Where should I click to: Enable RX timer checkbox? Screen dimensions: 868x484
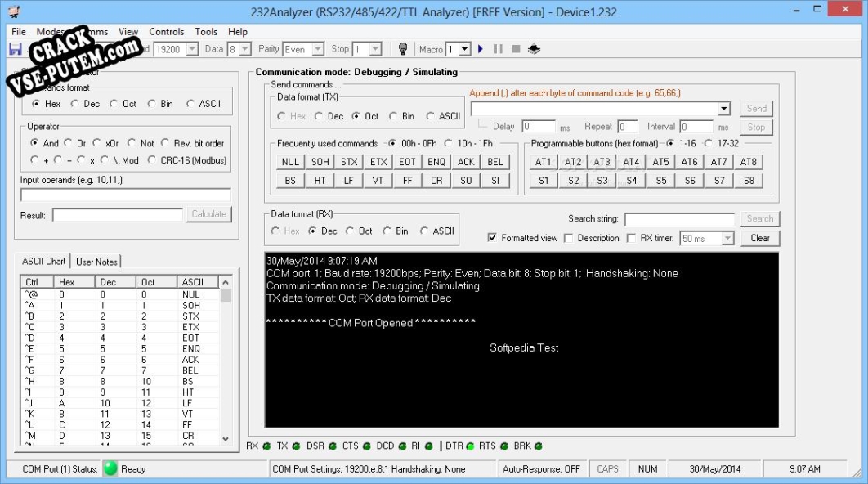[x=631, y=238]
